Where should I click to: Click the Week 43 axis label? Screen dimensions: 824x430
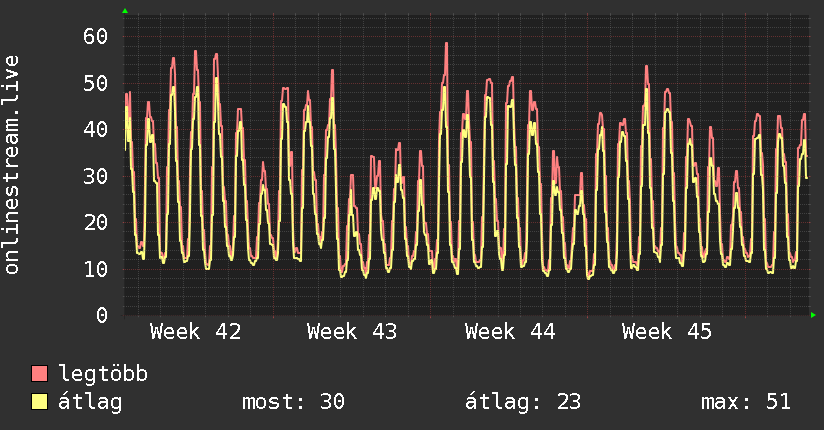coord(352,332)
